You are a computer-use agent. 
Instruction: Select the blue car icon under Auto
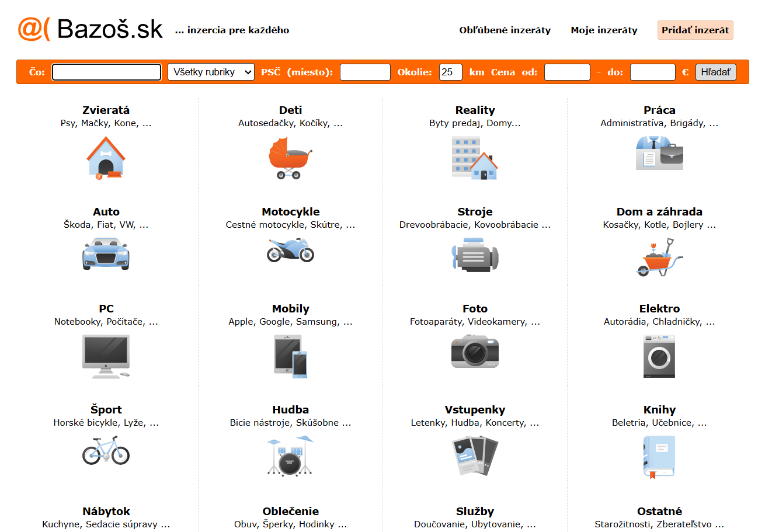pos(106,254)
